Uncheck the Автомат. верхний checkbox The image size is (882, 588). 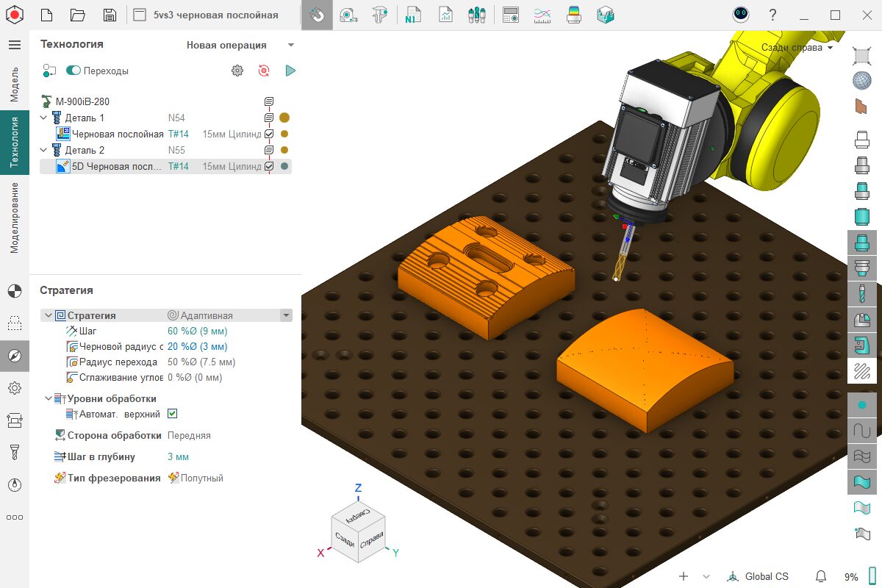(x=173, y=414)
